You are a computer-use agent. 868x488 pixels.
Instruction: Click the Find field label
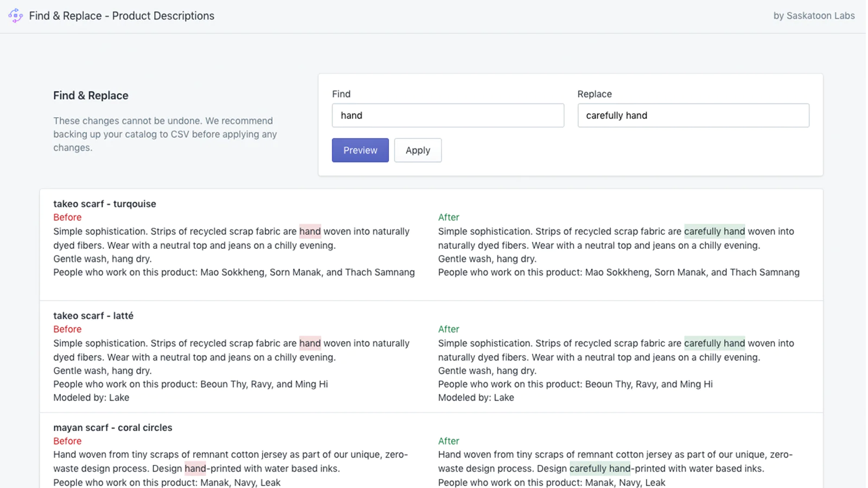(x=341, y=94)
